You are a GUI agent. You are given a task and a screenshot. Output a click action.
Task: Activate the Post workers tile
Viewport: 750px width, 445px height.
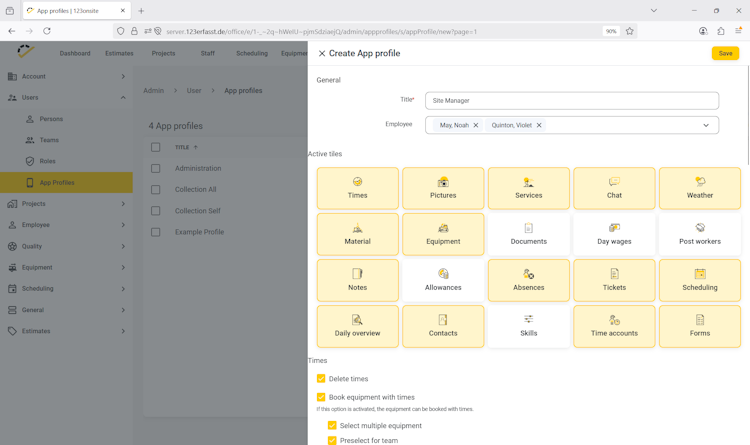pos(700,234)
